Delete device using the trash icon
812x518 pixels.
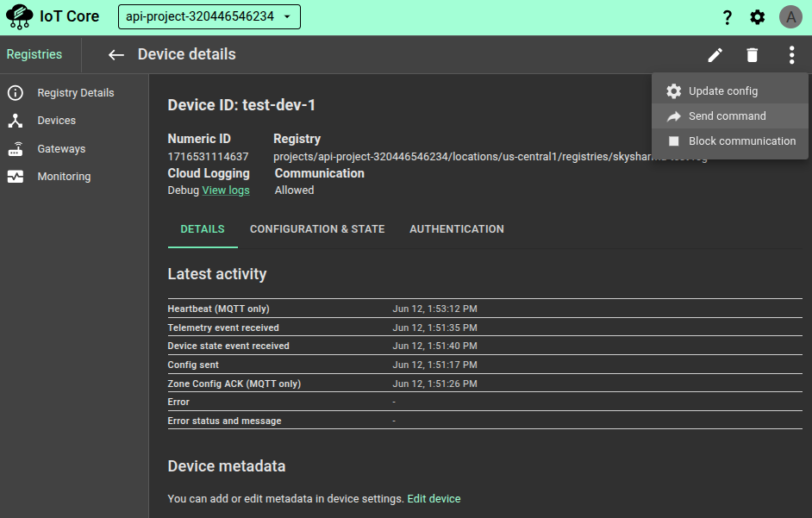[753, 55]
